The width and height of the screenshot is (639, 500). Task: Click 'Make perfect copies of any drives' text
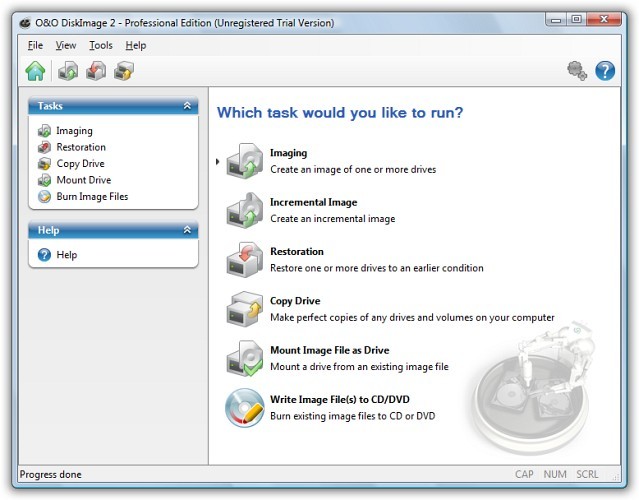(412, 317)
